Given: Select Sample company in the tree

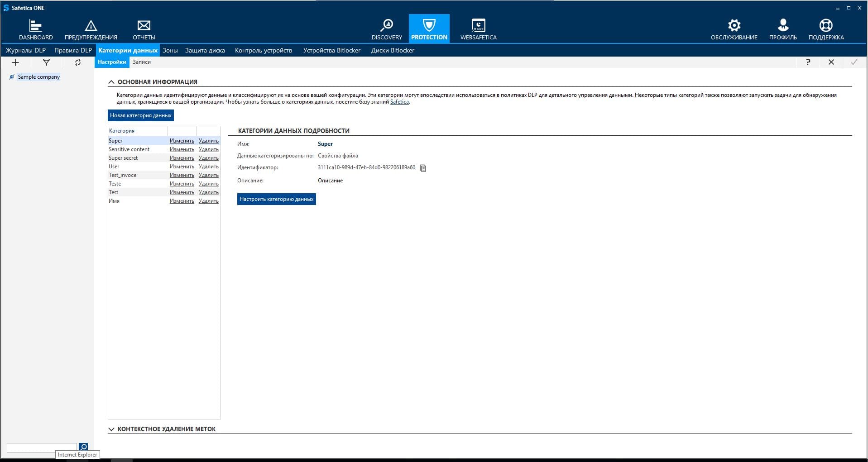Looking at the screenshot, I should 38,77.
